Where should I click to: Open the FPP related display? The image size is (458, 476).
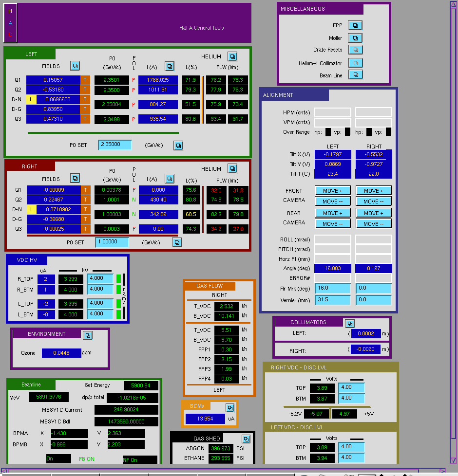click(355, 25)
